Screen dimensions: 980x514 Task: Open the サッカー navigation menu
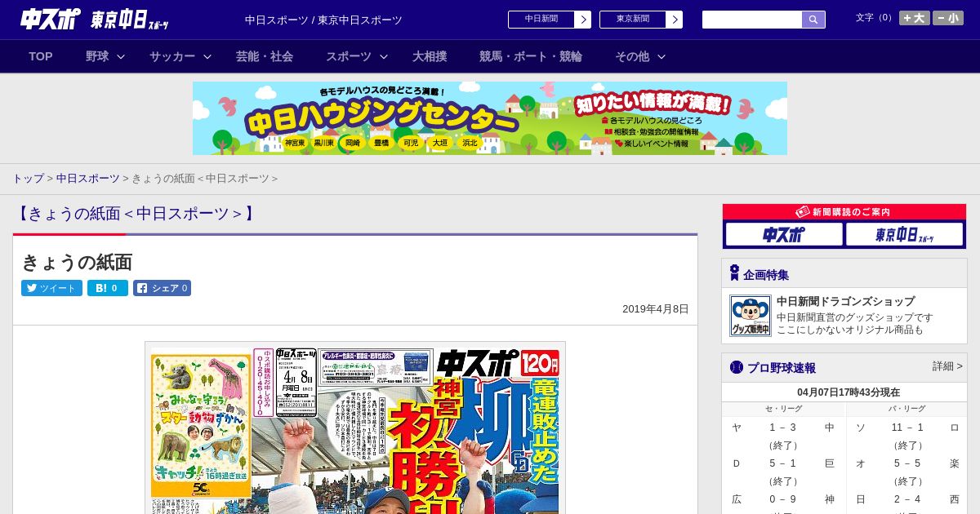click(172, 56)
